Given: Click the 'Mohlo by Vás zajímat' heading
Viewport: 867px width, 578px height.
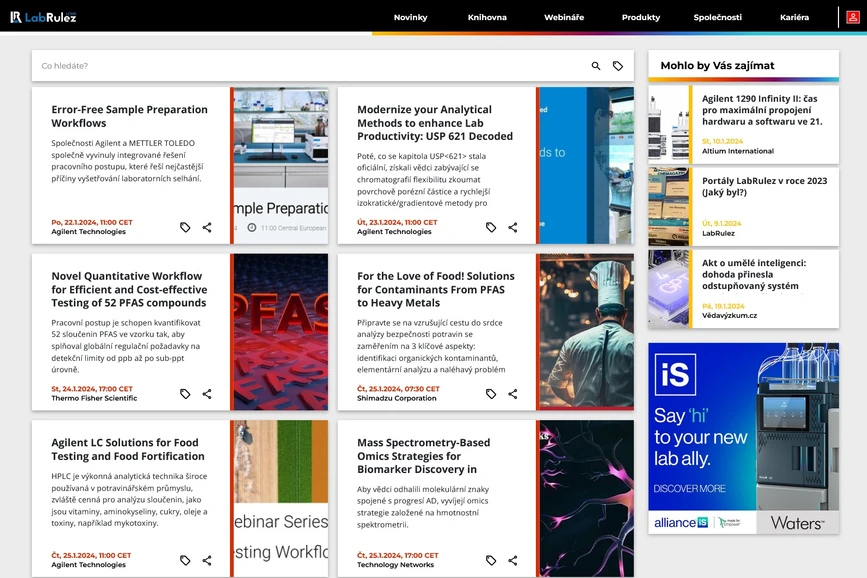Looking at the screenshot, I should pos(717,65).
